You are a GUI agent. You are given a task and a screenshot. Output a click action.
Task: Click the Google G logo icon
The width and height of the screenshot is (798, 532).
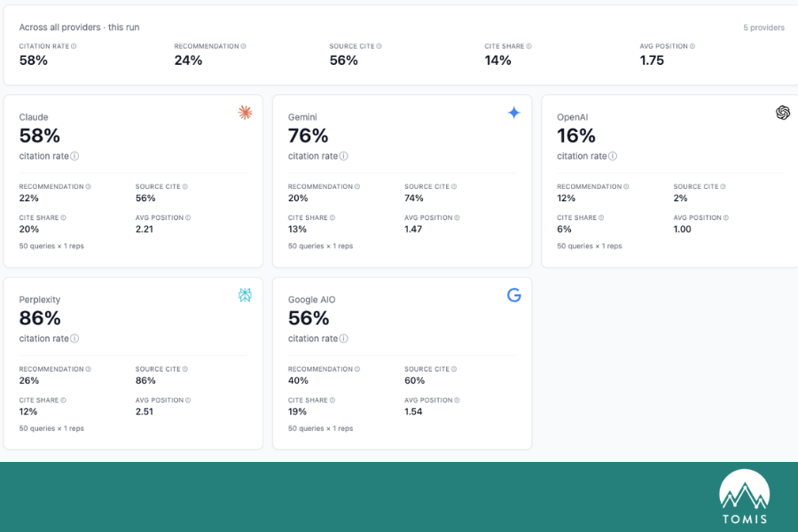tap(514, 294)
